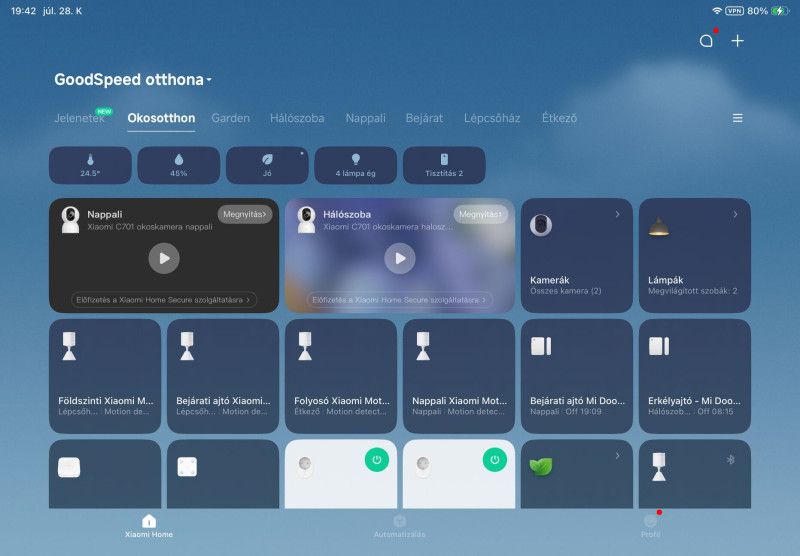Expand the GoodSpeed otthona home selector
Viewport: 800px width, 556px height.
click(133, 80)
